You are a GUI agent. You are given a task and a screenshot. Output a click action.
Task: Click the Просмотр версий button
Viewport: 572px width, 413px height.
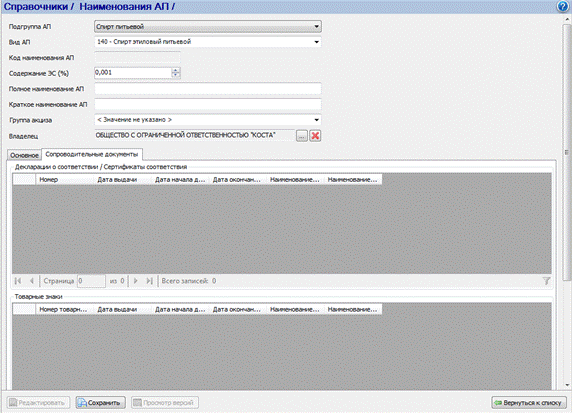click(165, 403)
